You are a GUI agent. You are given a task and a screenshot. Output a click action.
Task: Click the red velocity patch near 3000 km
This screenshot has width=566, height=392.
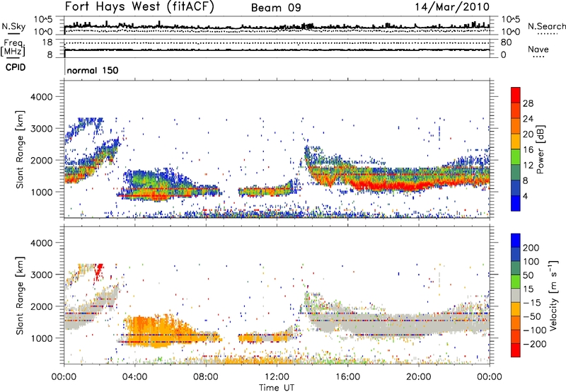point(98,271)
